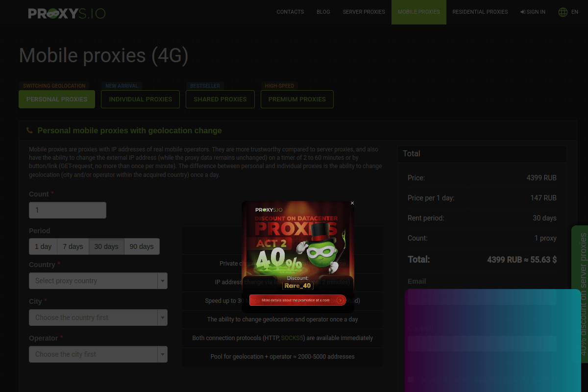Click Personal mobile proxies with geolocation change heading
The width and height of the screenshot is (588, 392).
(129, 130)
